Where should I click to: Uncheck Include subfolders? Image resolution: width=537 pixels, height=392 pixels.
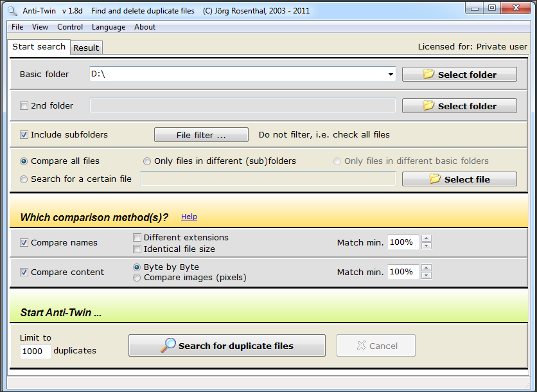(24, 135)
